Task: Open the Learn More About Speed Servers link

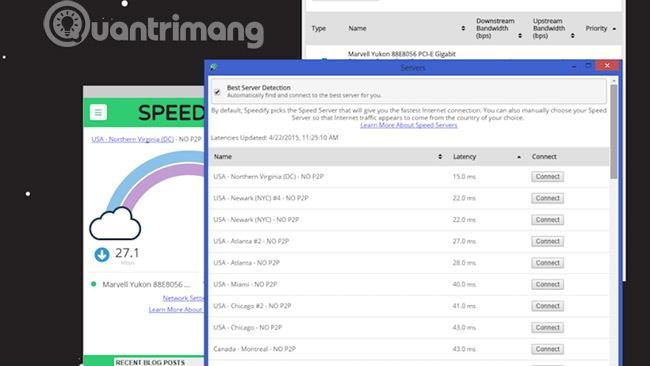Action: pos(409,125)
